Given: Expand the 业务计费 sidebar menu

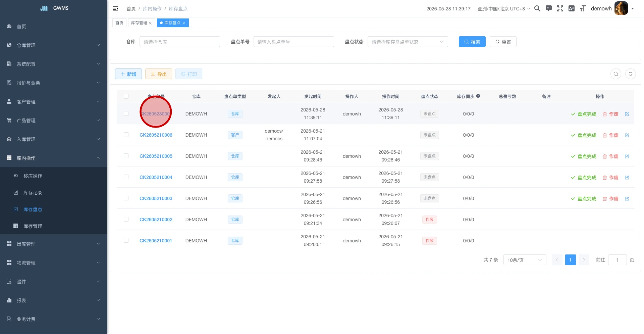Looking at the screenshot, I should 54,319.
